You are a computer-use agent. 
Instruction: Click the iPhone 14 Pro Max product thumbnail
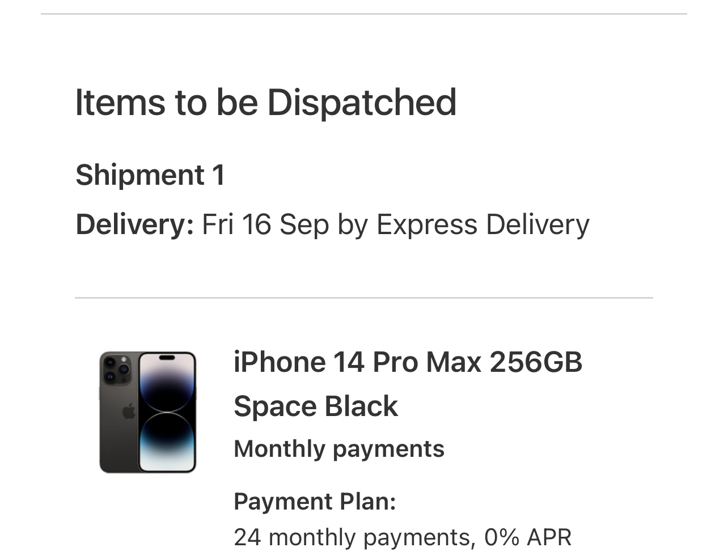[x=147, y=412]
